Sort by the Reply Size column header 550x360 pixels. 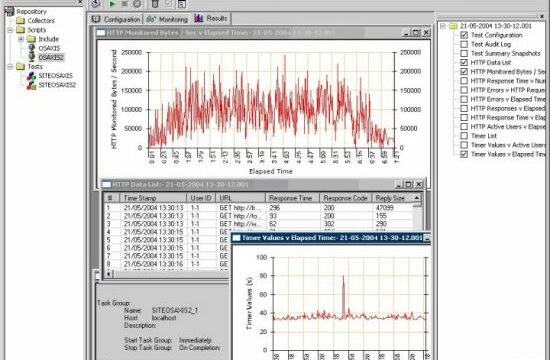tap(392, 198)
